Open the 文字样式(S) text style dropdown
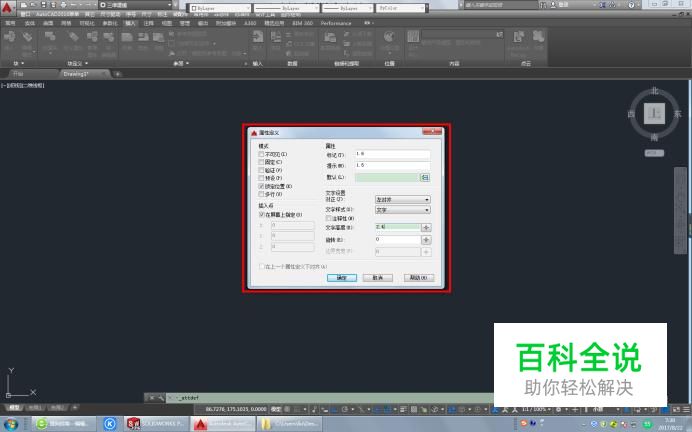Image resolution: width=692 pixels, height=432 pixels. pyautogui.click(x=402, y=210)
